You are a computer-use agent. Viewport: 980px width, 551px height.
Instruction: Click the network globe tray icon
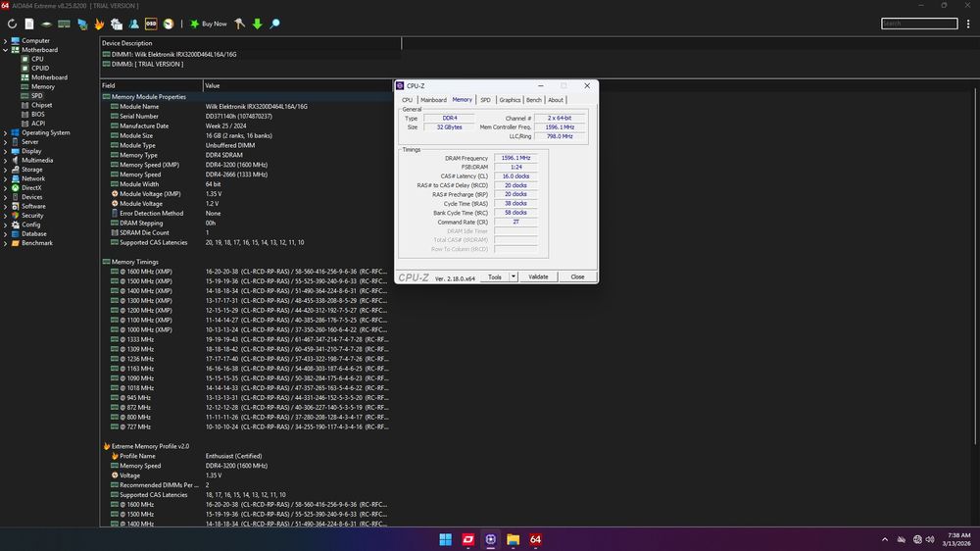917,539
